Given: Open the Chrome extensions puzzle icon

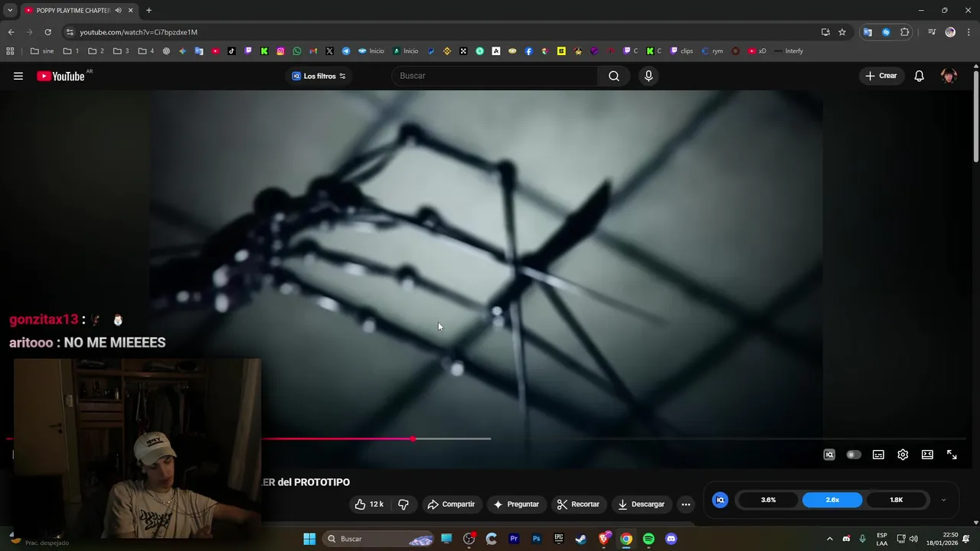Looking at the screenshot, I should (905, 32).
